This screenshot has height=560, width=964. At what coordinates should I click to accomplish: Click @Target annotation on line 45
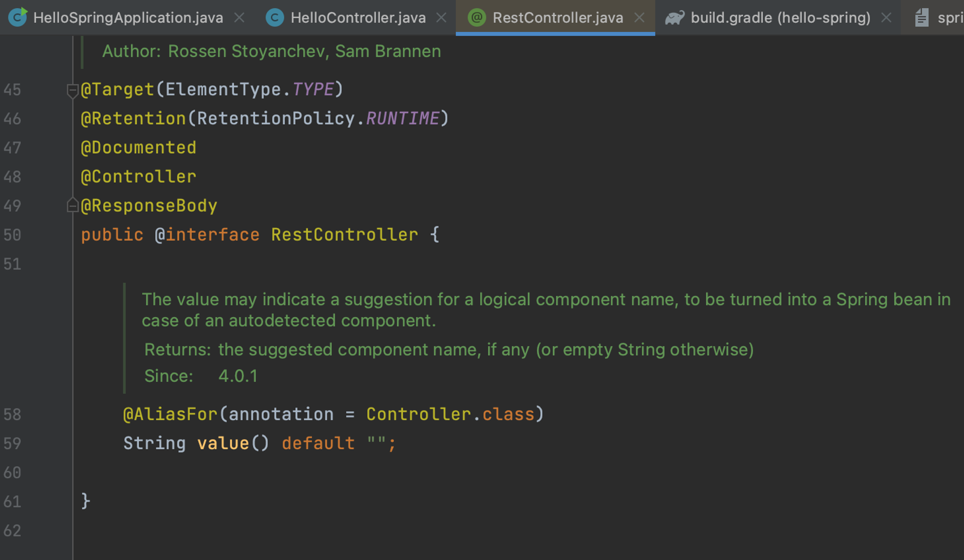(117, 90)
